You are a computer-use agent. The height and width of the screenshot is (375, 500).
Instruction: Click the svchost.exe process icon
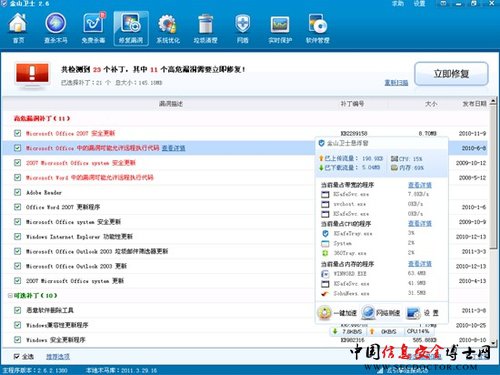[325, 204]
